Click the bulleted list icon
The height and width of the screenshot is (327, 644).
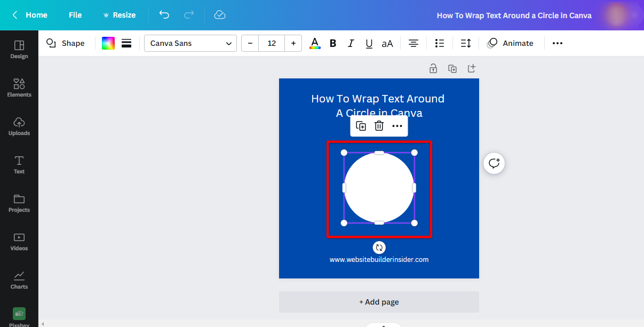(x=440, y=43)
